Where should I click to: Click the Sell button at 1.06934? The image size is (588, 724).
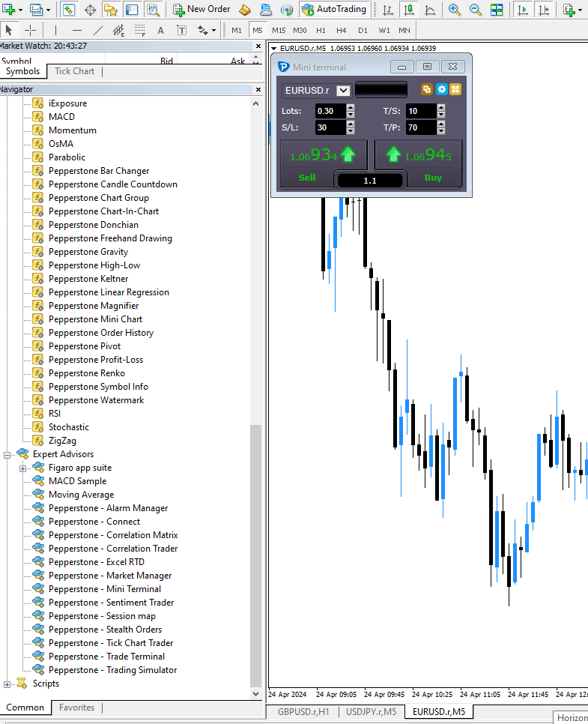pos(323,163)
